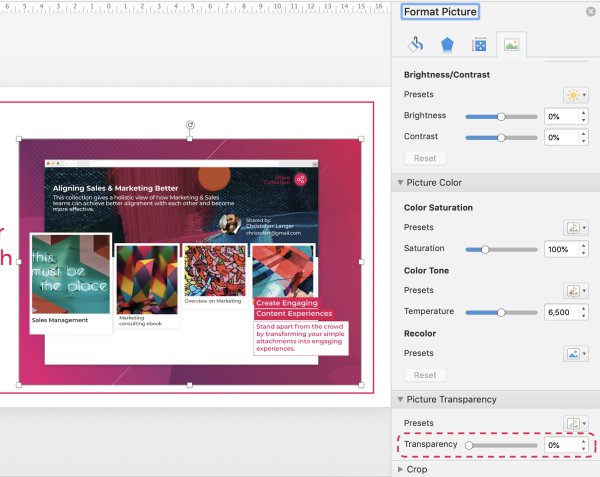Decrease Transparency with stepper down arrow
Image resolution: width=600 pixels, height=477 pixels.
pyautogui.click(x=583, y=449)
